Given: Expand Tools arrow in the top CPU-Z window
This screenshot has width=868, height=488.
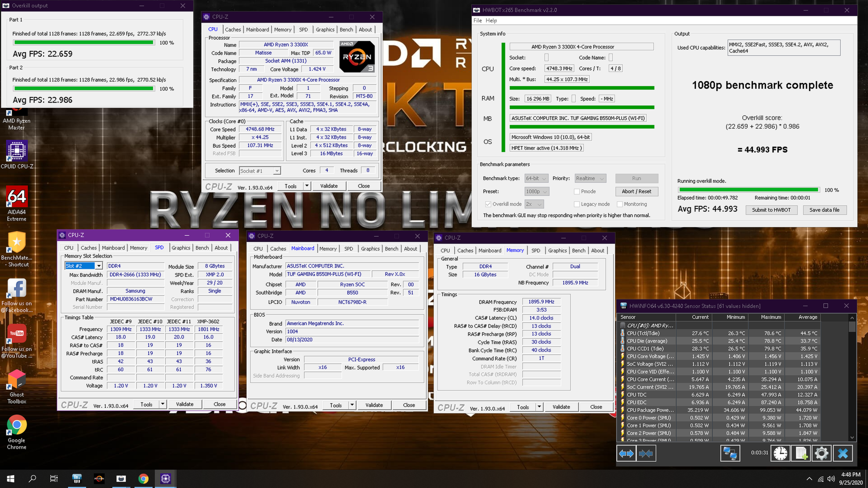Looking at the screenshot, I should (x=307, y=186).
